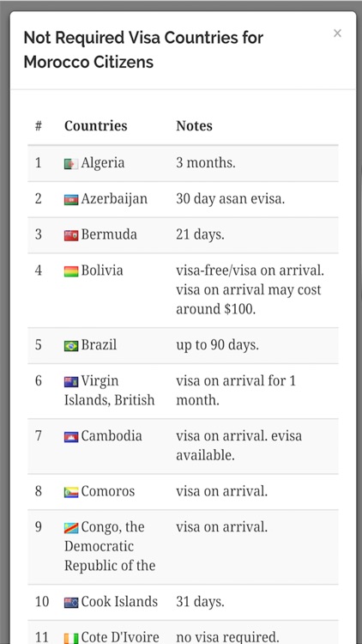Screen dimensions: 362x644
Task: Click the Algeria flag icon
Action: pyautogui.click(x=71, y=164)
